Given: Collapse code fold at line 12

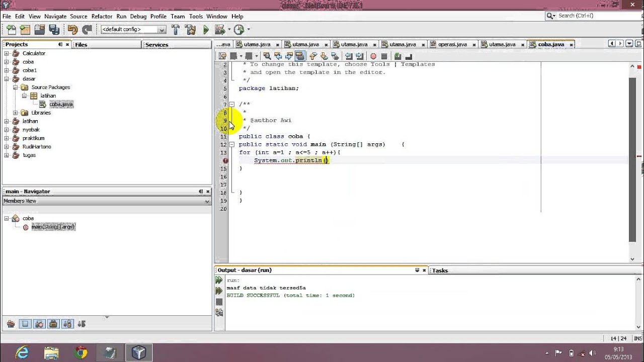Looking at the screenshot, I should pyautogui.click(x=232, y=144).
